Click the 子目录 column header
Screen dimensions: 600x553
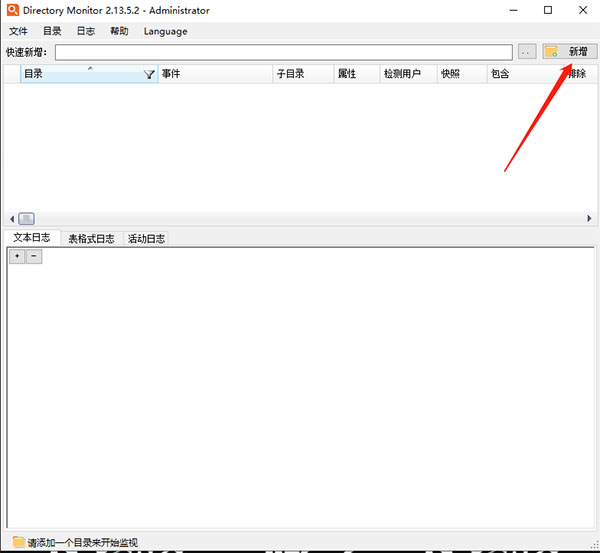(303, 73)
